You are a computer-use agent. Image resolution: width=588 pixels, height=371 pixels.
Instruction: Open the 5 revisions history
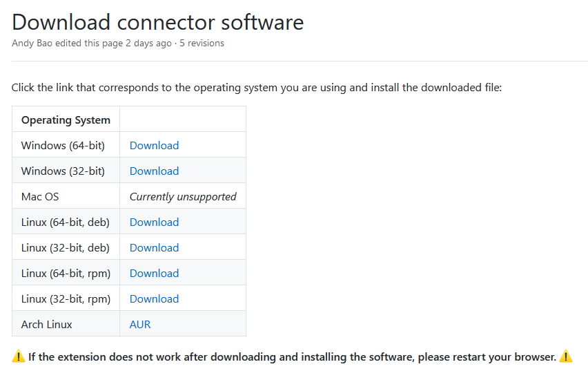click(202, 44)
